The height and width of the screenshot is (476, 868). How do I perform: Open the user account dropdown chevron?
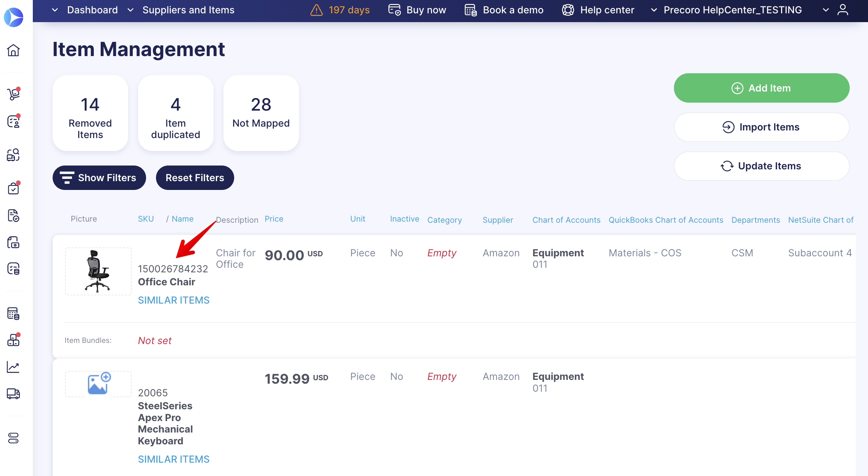pyautogui.click(x=826, y=10)
